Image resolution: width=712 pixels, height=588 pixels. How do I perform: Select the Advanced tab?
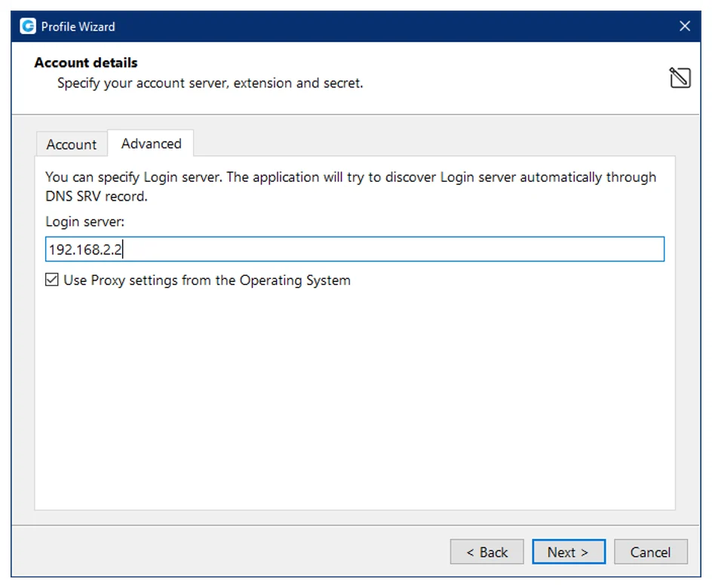pyautogui.click(x=151, y=143)
